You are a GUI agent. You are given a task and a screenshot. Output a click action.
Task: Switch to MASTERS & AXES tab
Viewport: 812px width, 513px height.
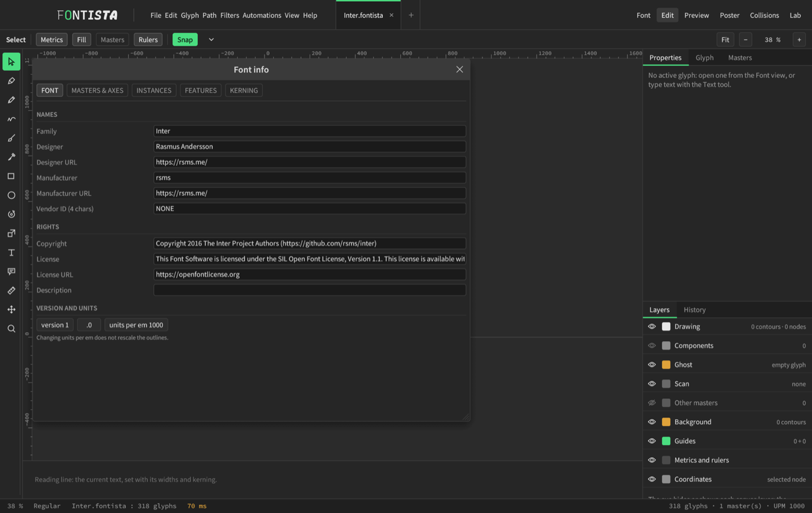[97, 90]
